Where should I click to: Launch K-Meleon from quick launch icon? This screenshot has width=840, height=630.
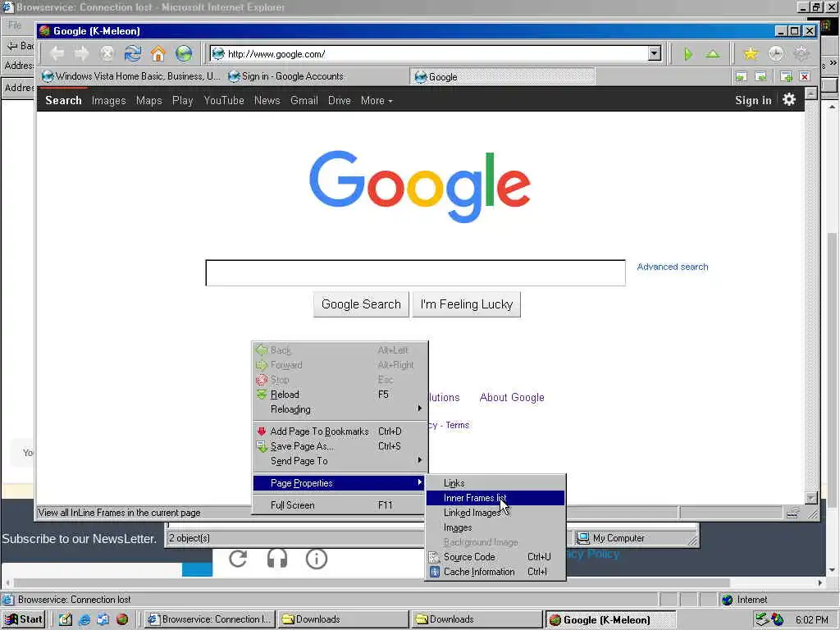[x=123, y=619]
